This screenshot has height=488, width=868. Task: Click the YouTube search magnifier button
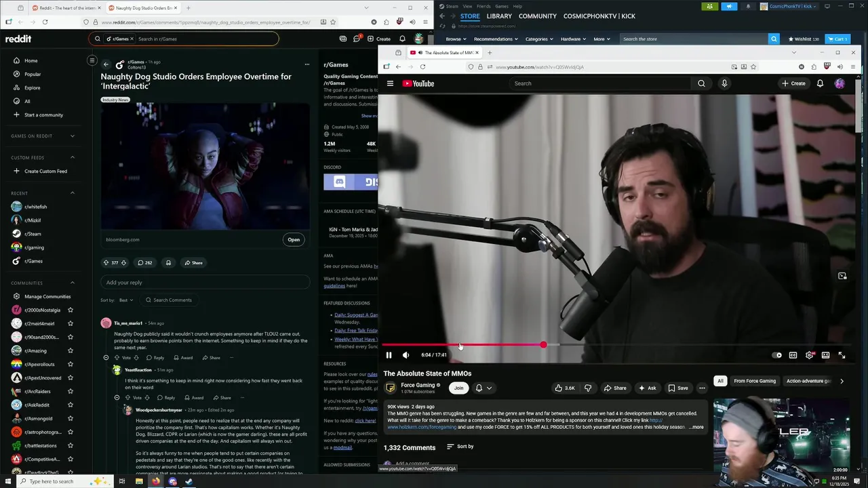[x=701, y=83]
